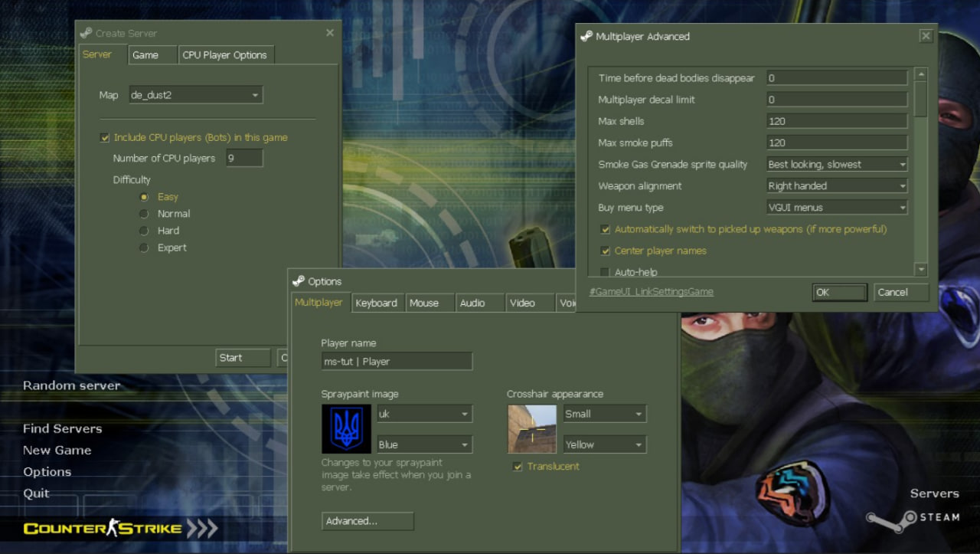
Task: Click Find Servers in main menu
Action: coord(63,428)
